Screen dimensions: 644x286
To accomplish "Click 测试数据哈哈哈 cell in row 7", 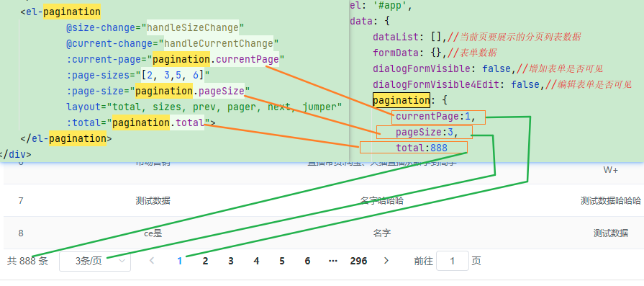I will [x=611, y=201].
